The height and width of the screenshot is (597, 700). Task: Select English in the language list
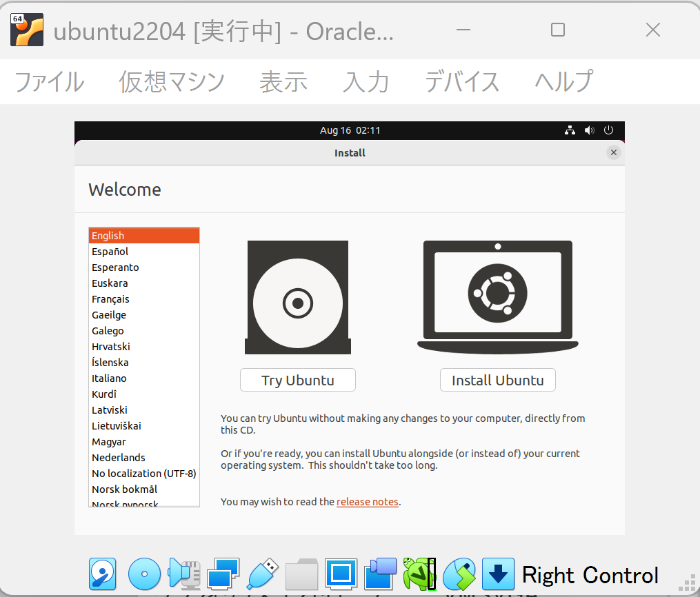point(144,236)
